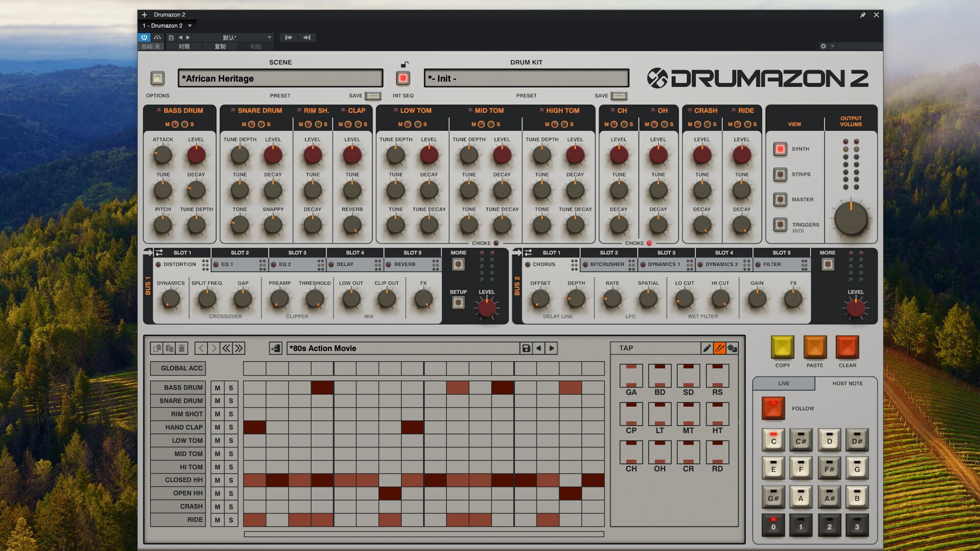Shift pattern one step right

coord(214,348)
